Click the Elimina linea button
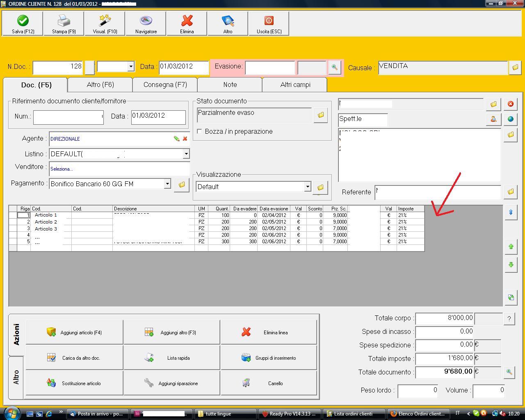The width and height of the screenshot is (525, 420). click(x=269, y=332)
